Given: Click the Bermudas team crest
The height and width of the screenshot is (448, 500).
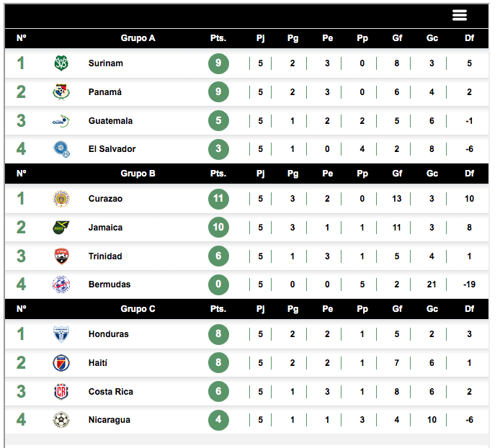Looking at the screenshot, I should [x=61, y=285].
